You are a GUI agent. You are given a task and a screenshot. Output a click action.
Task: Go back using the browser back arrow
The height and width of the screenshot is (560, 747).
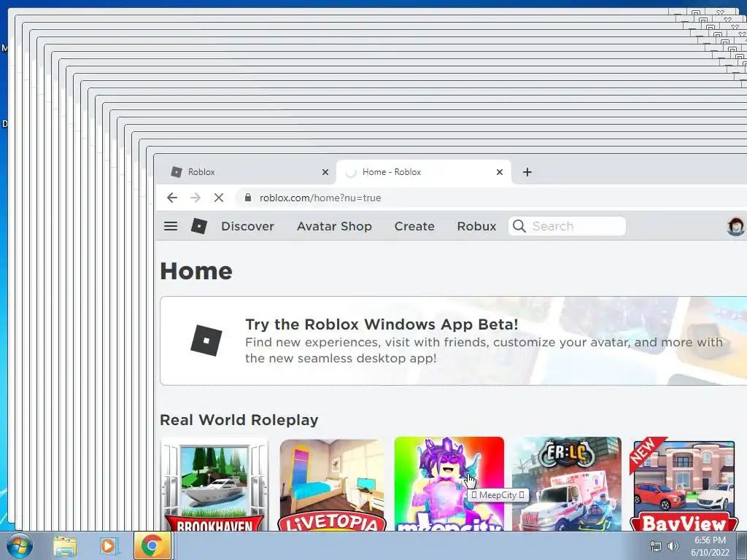coord(172,198)
